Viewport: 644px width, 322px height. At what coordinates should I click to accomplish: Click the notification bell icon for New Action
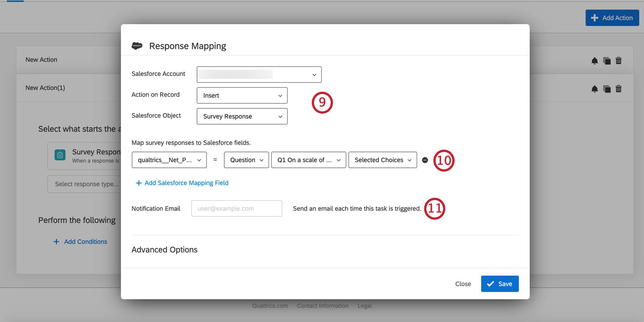594,61
